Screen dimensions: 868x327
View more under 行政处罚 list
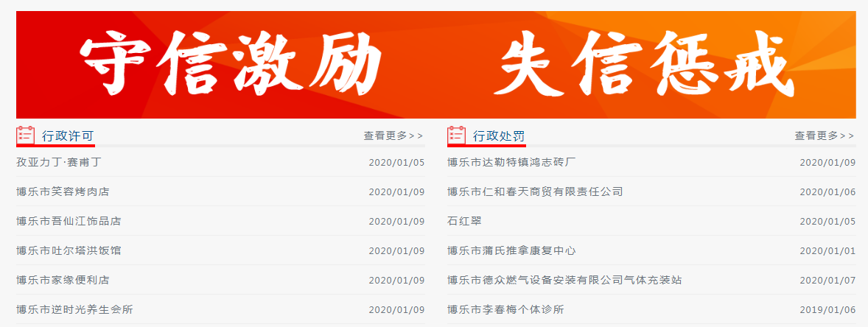(x=825, y=136)
